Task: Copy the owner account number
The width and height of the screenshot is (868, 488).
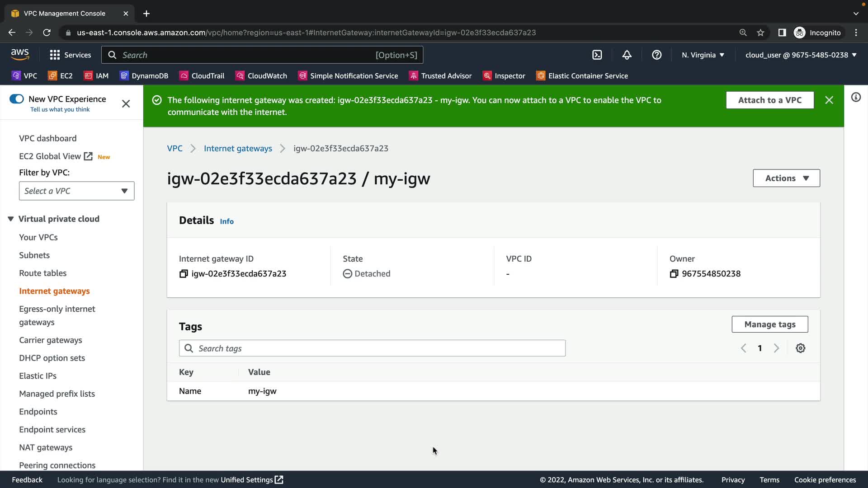Action: (674, 274)
